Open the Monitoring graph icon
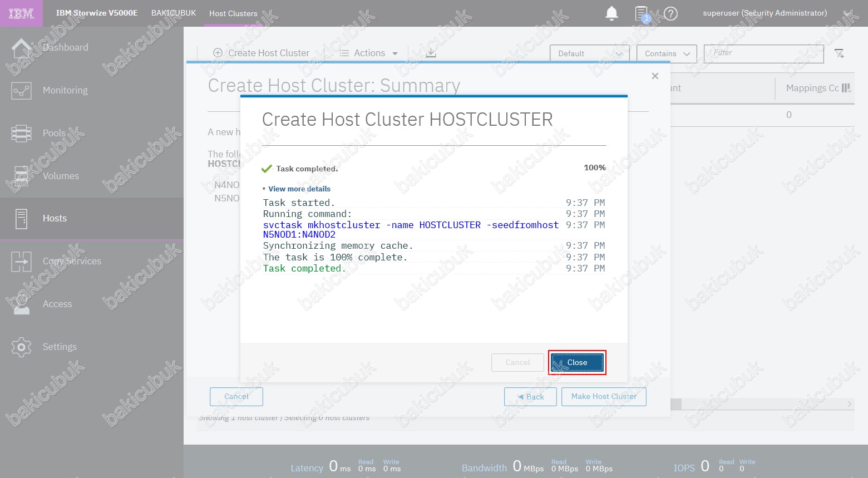The height and width of the screenshot is (478, 868). 21,91
